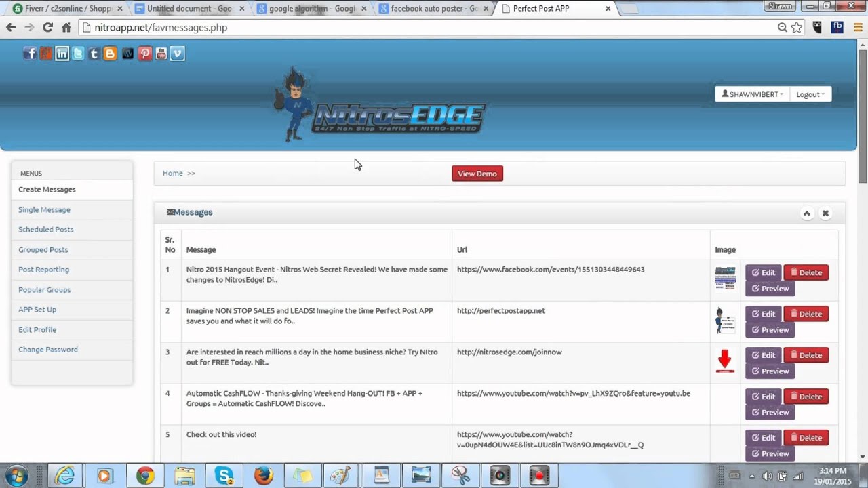Collapse the Messages panel with the up chevron
Image resolution: width=868 pixels, height=488 pixels.
(x=807, y=213)
